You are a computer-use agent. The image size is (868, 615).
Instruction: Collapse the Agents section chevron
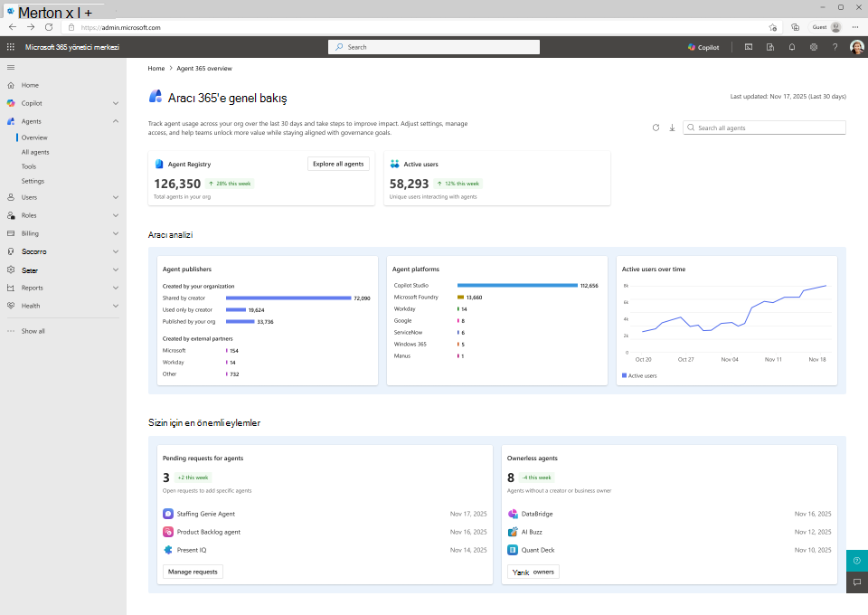point(116,121)
